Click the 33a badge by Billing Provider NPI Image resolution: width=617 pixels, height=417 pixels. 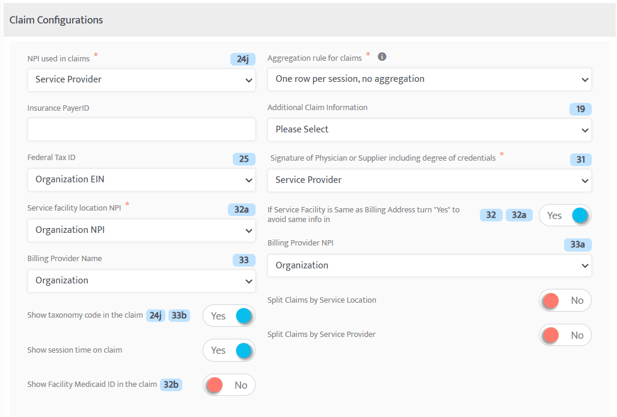click(578, 244)
